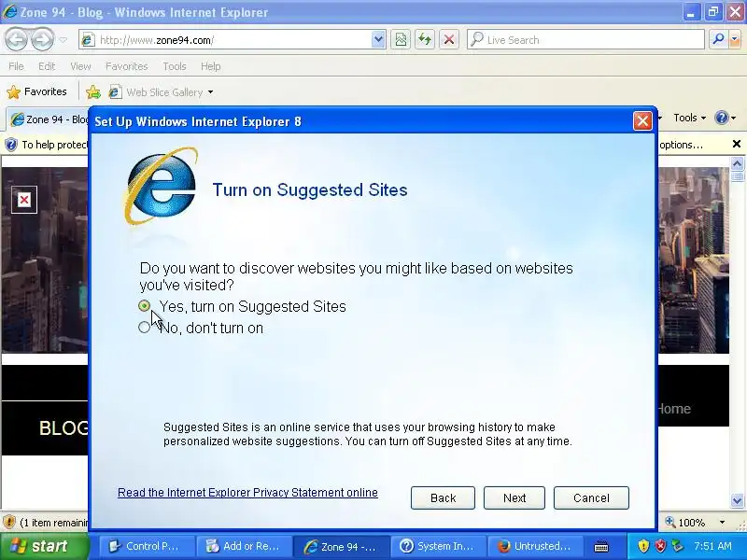The width and height of the screenshot is (747, 560).
Task: Open the Windows Start menu
Action: coord(44,546)
